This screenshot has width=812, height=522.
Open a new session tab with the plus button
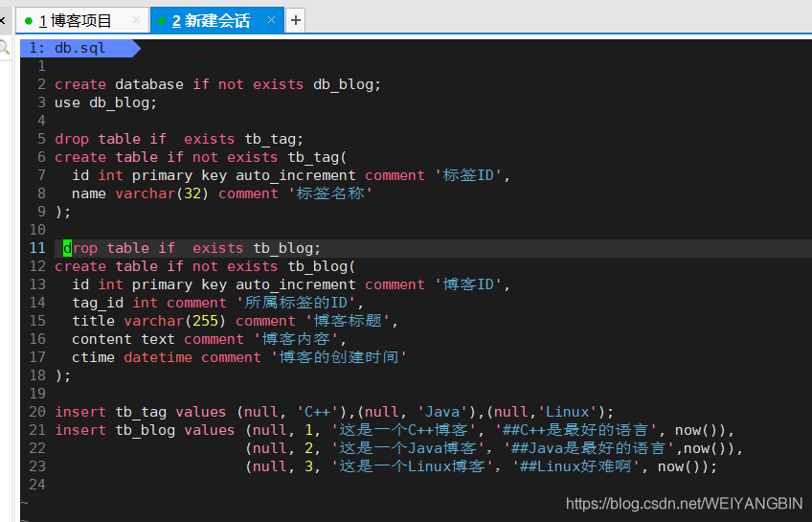pyautogui.click(x=295, y=21)
